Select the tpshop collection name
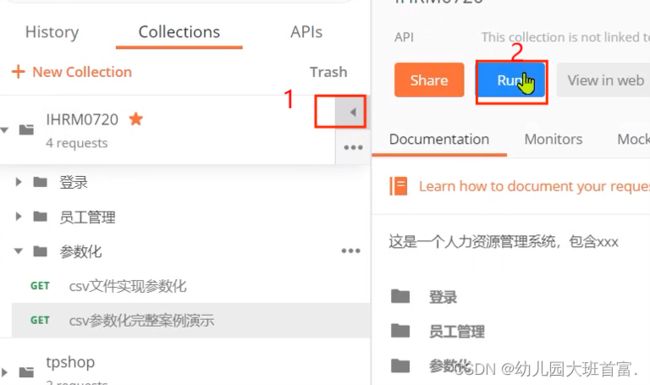Screen dimensions: 650x385 click(70, 362)
